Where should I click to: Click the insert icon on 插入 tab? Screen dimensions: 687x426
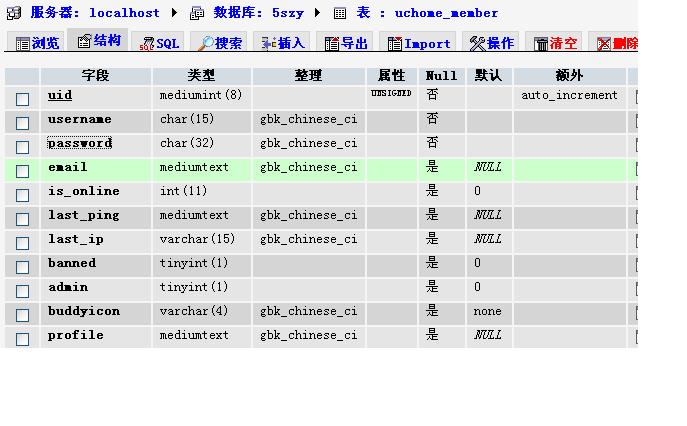pos(269,43)
